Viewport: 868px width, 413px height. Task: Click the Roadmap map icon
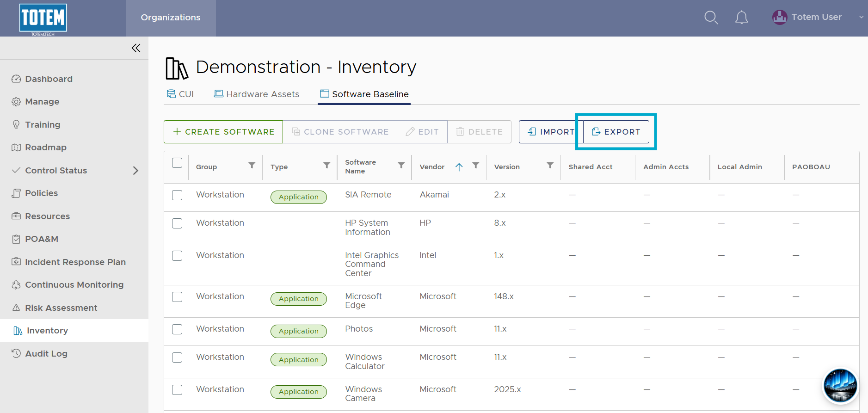coord(16,148)
